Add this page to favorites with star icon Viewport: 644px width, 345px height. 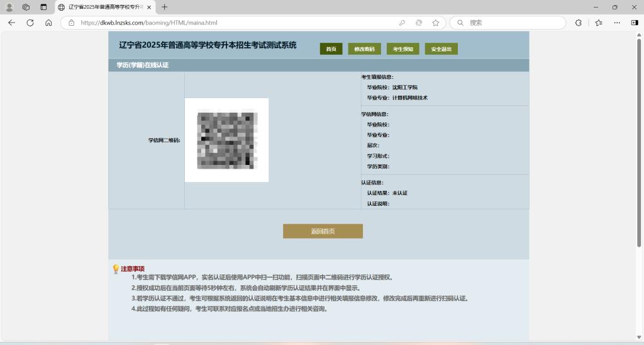point(435,23)
